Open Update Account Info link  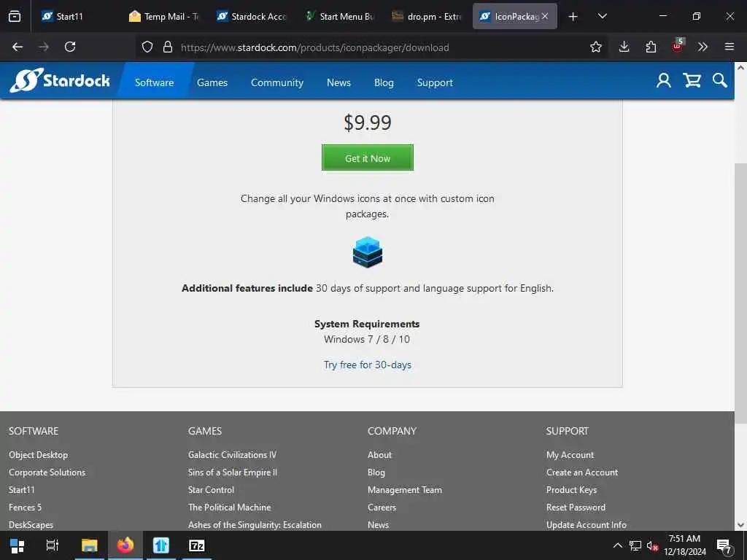[x=586, y=525]
